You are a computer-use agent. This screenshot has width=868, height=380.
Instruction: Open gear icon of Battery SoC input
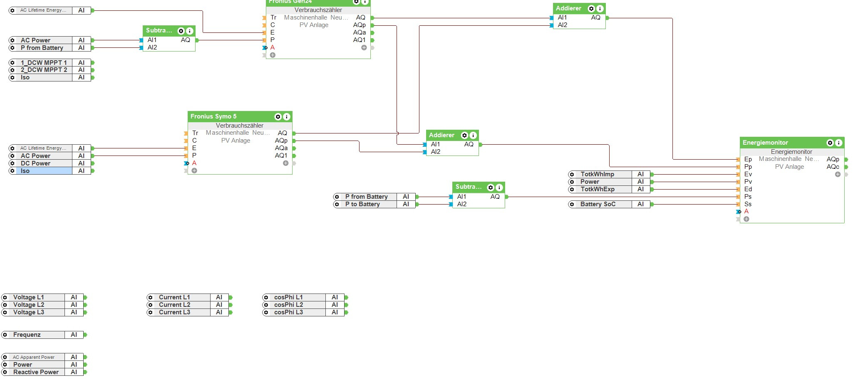572,205
